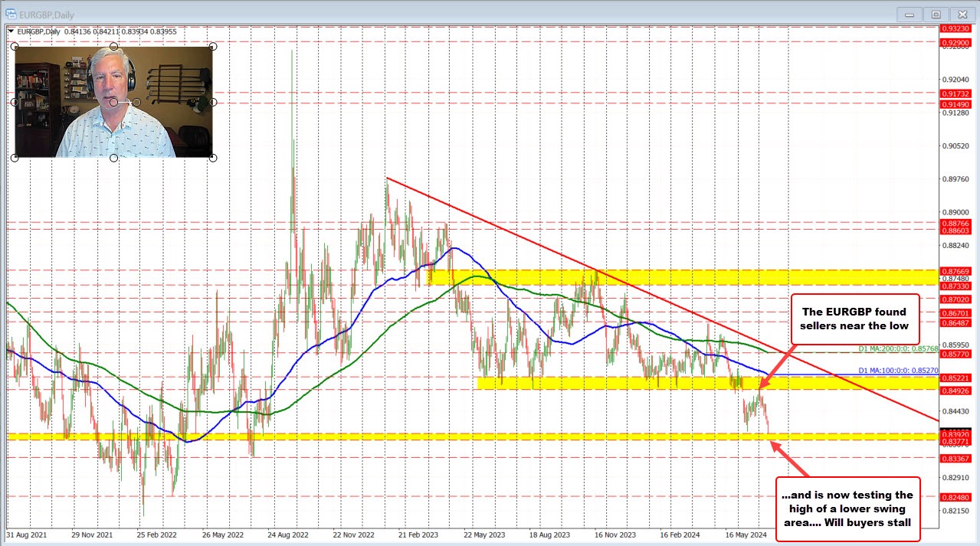Select the top-left resize handle of the webcam overlay

[x=14, y=46]
